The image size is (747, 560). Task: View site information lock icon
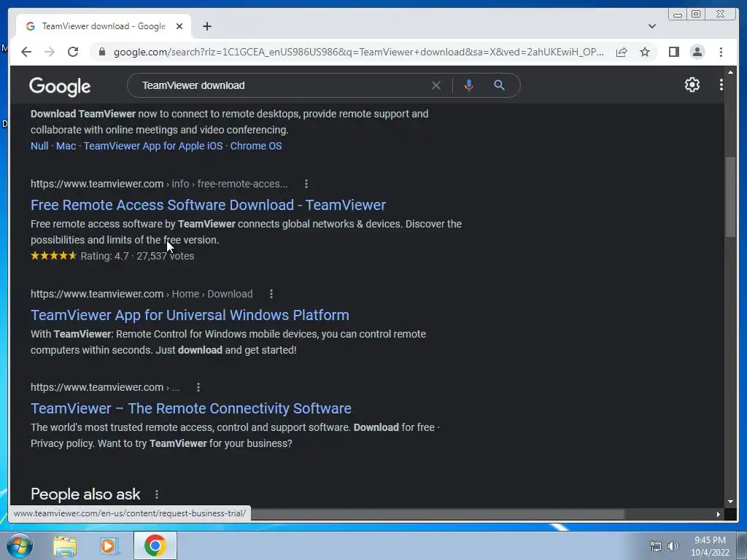[102, 52]
